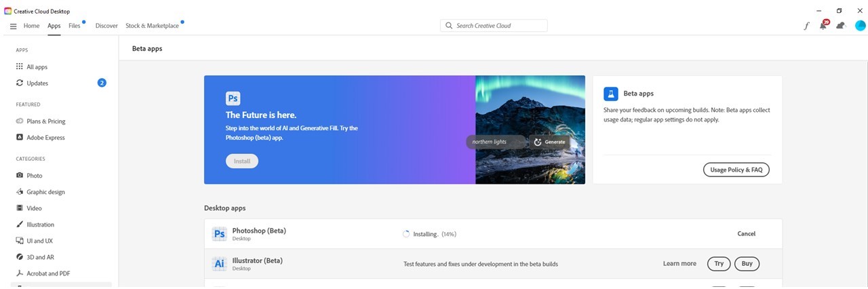The image size is (868, 289).
Task: Click the Creative Cloud logo in title bar
Action: pyautogui.click(x=7, y=11)
